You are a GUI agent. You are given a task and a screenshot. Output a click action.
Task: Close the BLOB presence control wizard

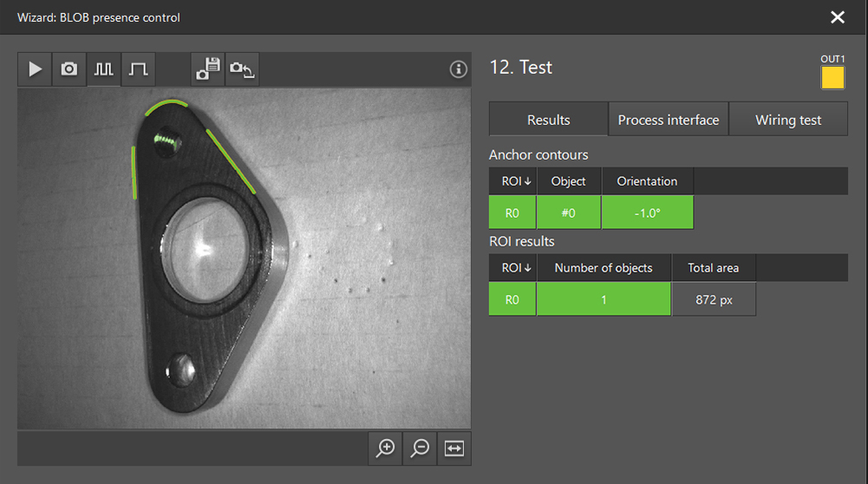[837, 17]
